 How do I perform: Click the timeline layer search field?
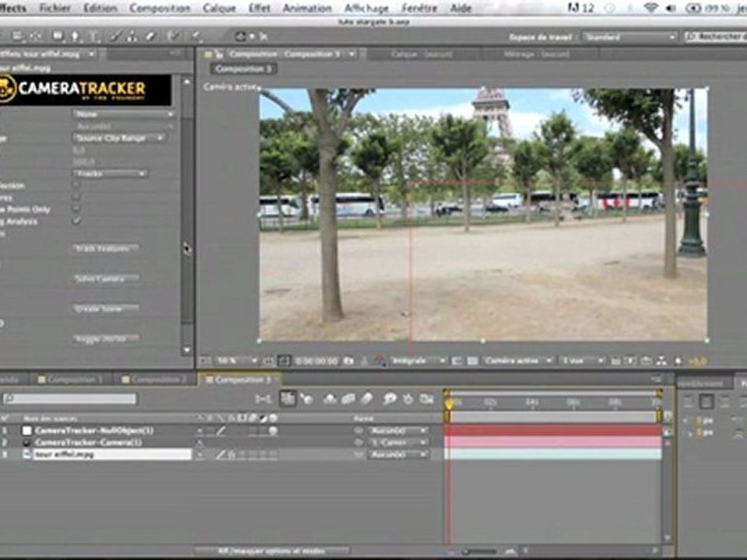70,399
